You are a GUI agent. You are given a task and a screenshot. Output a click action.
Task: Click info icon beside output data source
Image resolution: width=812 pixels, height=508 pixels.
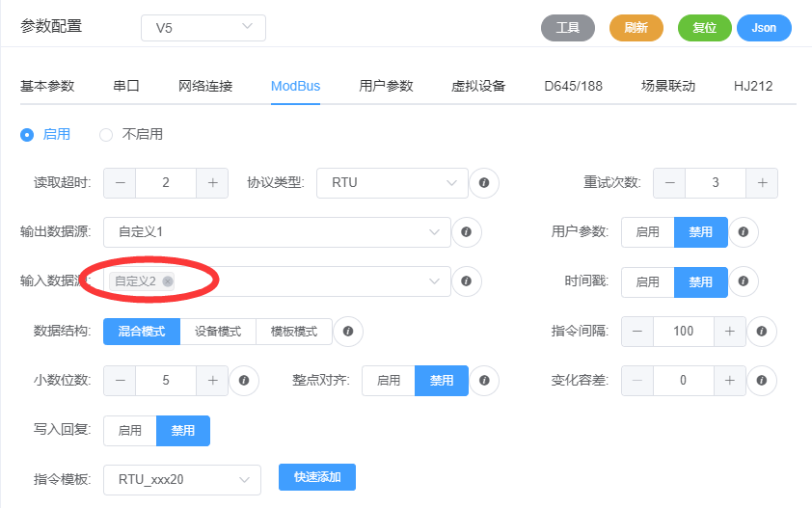point(467,232)
